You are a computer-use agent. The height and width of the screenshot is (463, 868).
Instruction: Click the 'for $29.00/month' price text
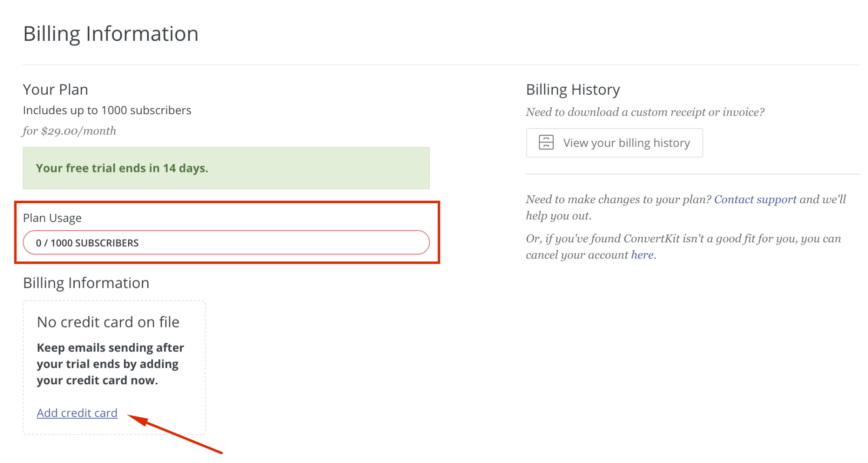click(69, 131)
